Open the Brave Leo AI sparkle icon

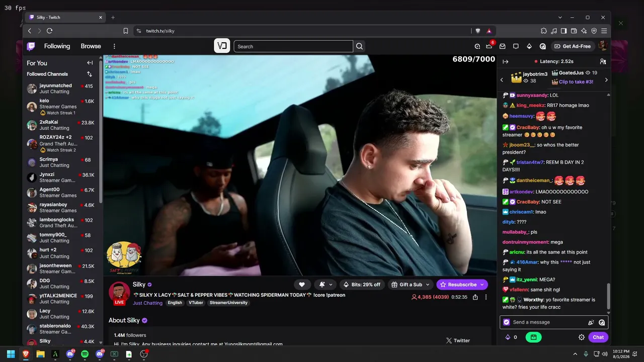click(584, 31)
